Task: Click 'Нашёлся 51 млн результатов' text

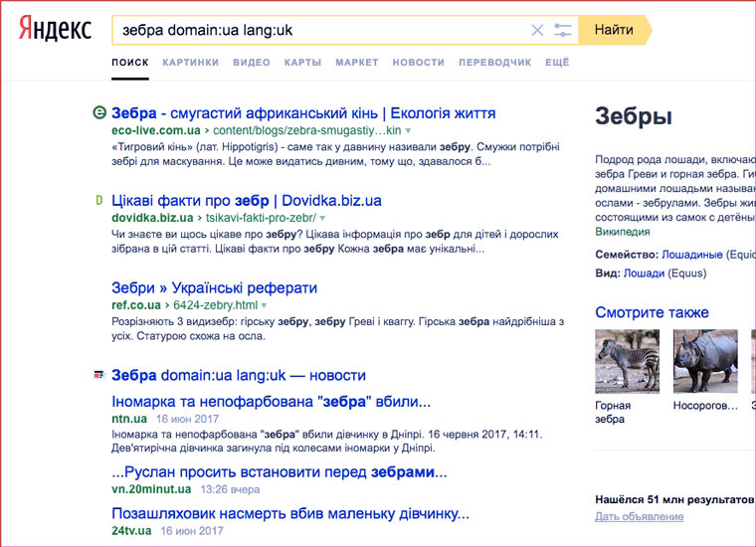Action: [x=675, y=500]
